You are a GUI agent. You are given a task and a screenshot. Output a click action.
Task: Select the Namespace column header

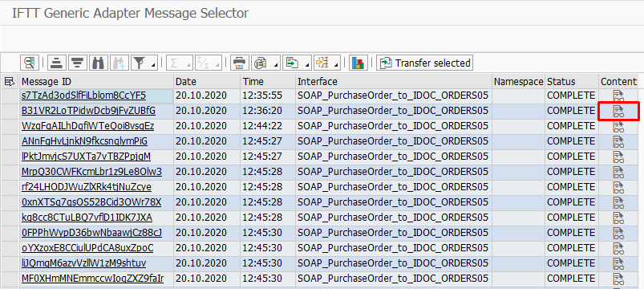[519, 81]
